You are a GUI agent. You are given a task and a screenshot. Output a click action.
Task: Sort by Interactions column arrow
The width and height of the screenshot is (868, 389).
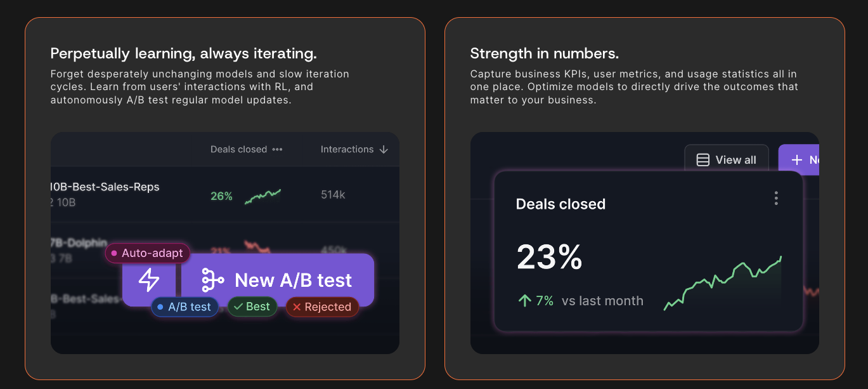point(383,150)
